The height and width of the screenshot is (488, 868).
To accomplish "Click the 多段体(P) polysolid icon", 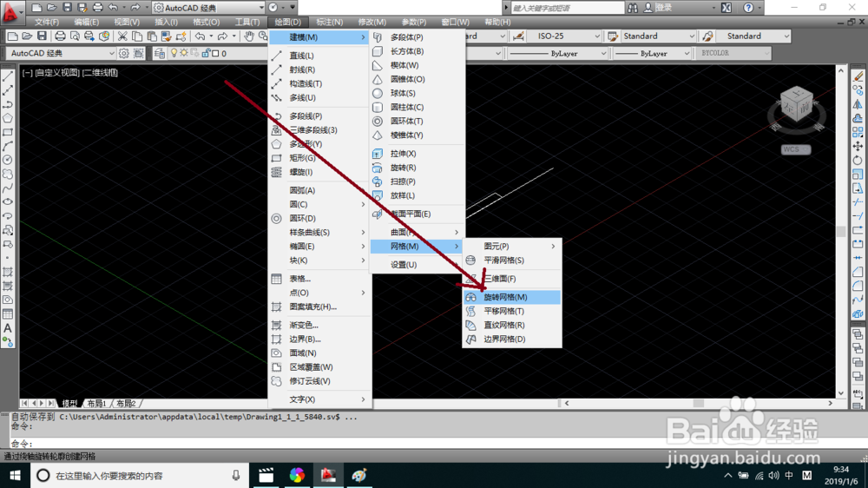I will click(x=378, y=37).
